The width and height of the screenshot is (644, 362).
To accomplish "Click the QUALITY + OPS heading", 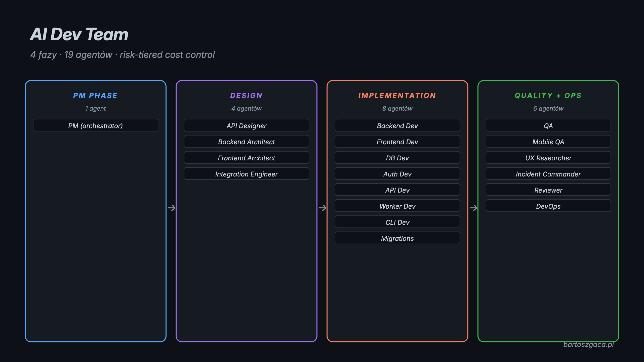I will (x=548, y=96).
